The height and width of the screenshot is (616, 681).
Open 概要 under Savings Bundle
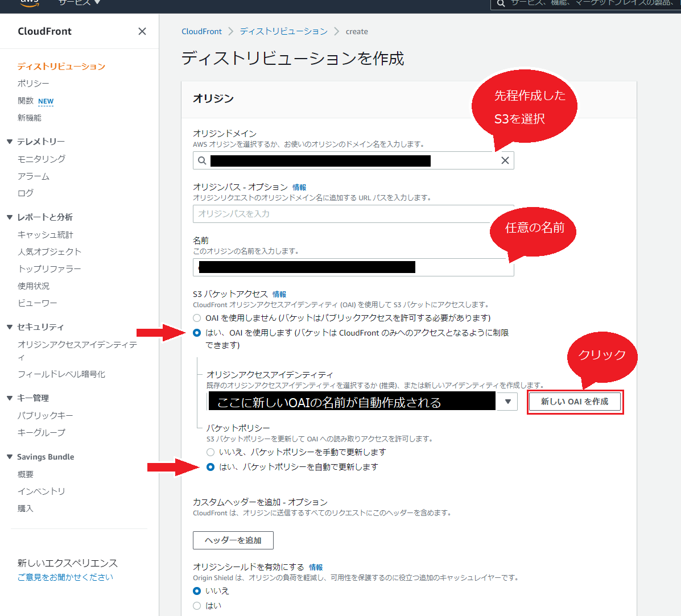(x=25, y=474)
